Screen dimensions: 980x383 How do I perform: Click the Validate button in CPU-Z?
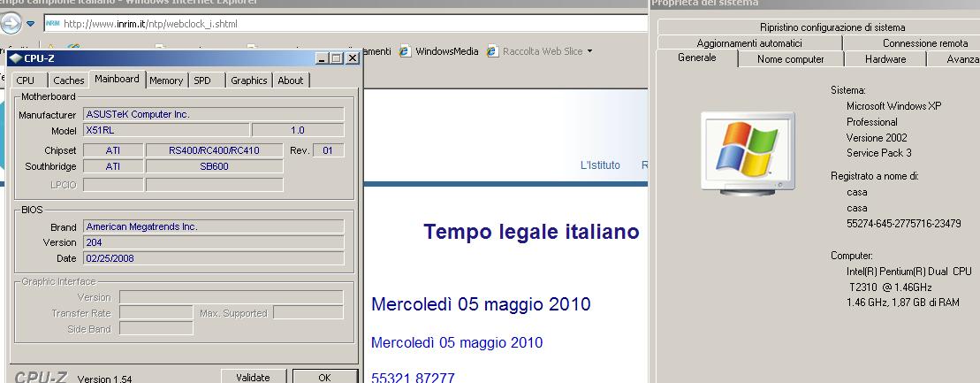coord(254,377)
